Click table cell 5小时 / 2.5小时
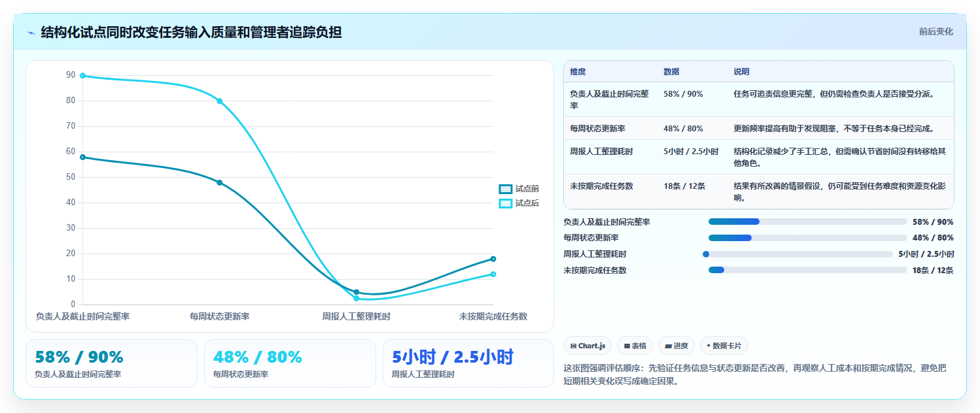The height and width of the screenshot is (413, 980). pos(691,152)
